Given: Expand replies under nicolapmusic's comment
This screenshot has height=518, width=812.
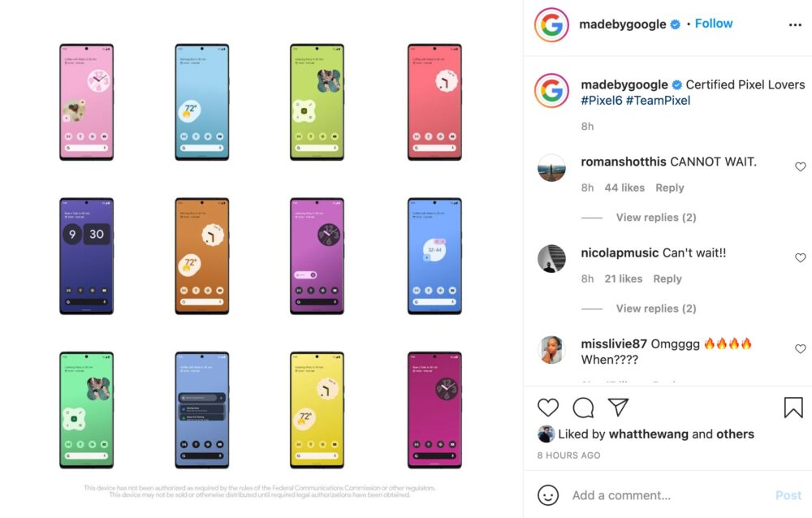Looking at the screenshot, I should (x=655, y=309).
